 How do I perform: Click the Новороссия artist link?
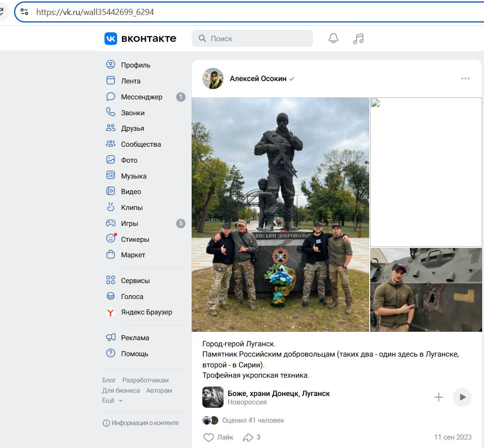247,402
